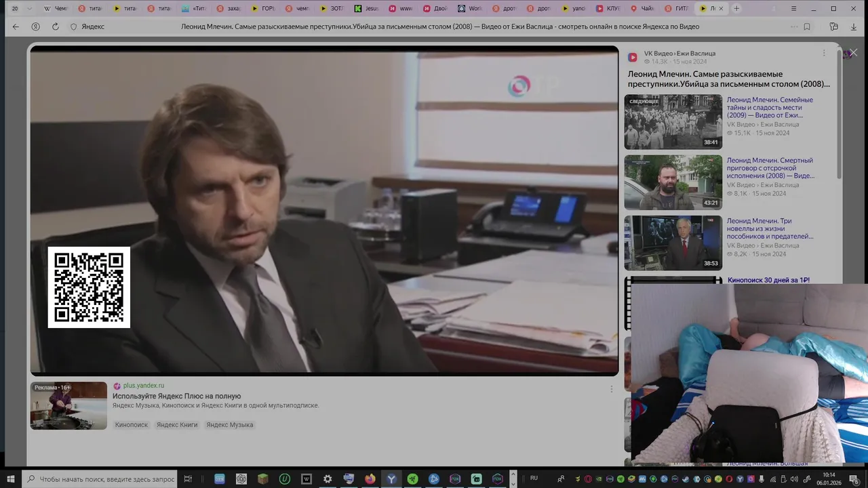
Task: Play the 38:41 next video thumbnail
Action: pos(673,121)
